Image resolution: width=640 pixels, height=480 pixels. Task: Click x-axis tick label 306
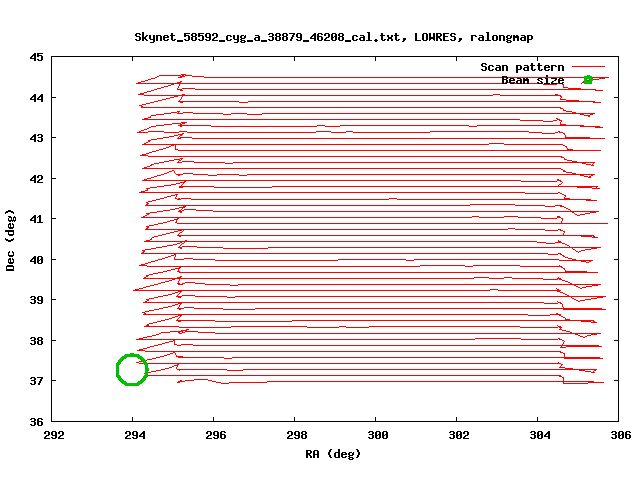pyautogui.click(x=620, y=435)
